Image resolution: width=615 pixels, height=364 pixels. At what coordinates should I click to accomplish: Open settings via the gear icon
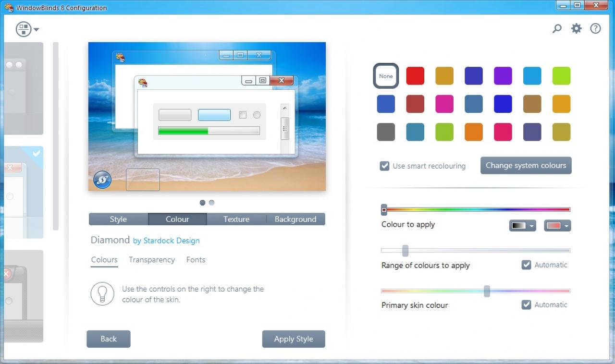tap(576, 28)
